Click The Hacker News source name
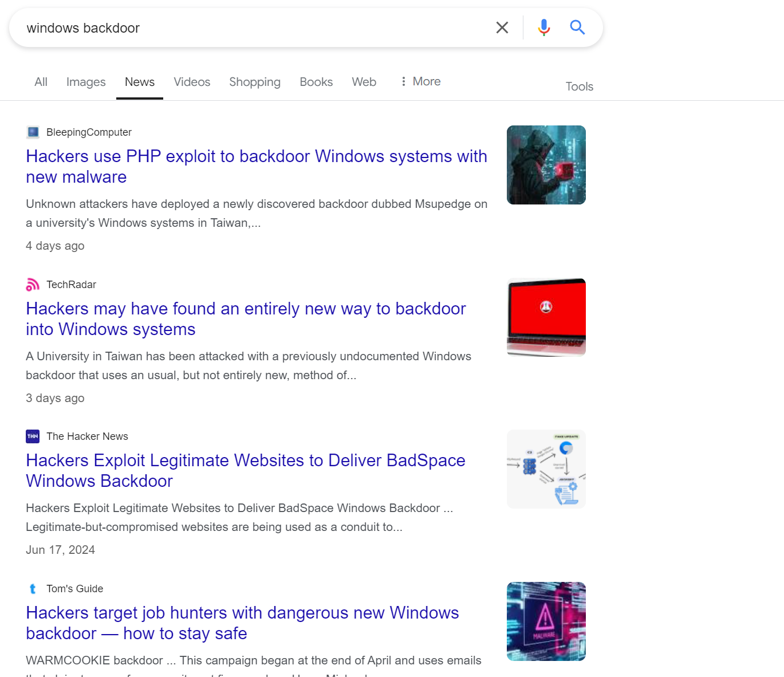This screenshot has width=784, height=677. (87, 436)
